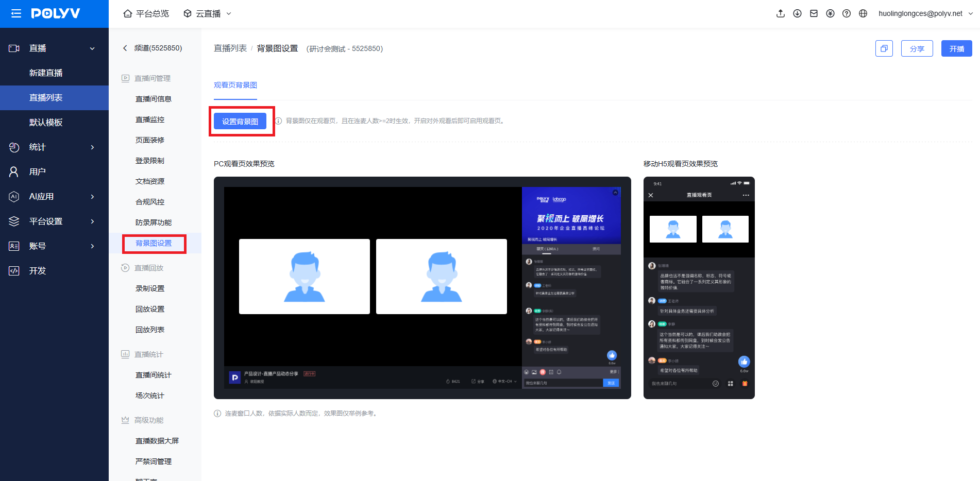Click the 平台设置 layers icon
Image resolution: width=980 pixels, height=481 pixels.
pos(14,221)
